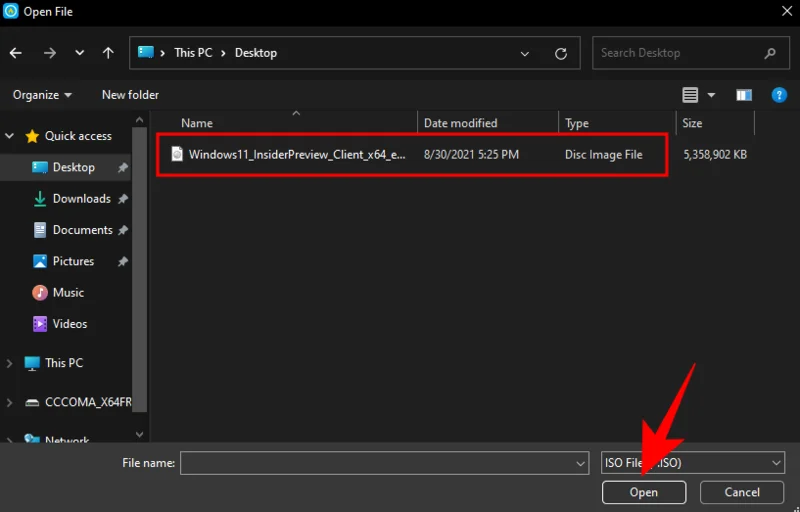
Task: Click the Quick access star icon
Action: 32,136
